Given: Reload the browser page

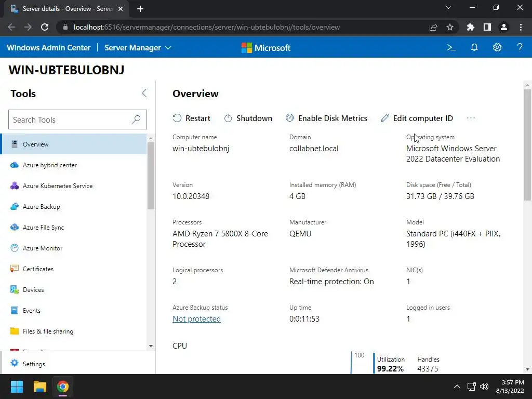Looking at the screenshot, I should click(45, 27).
